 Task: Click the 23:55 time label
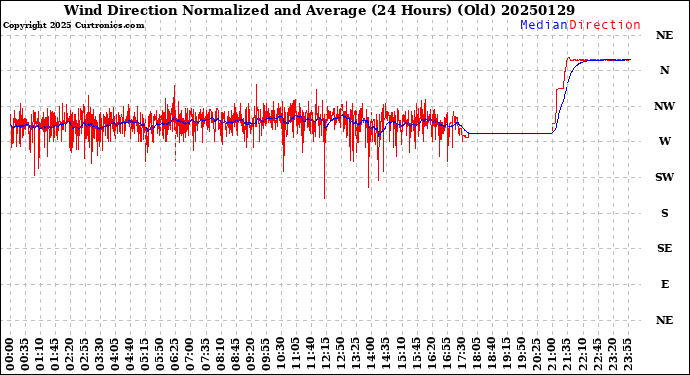click(627, 355)
